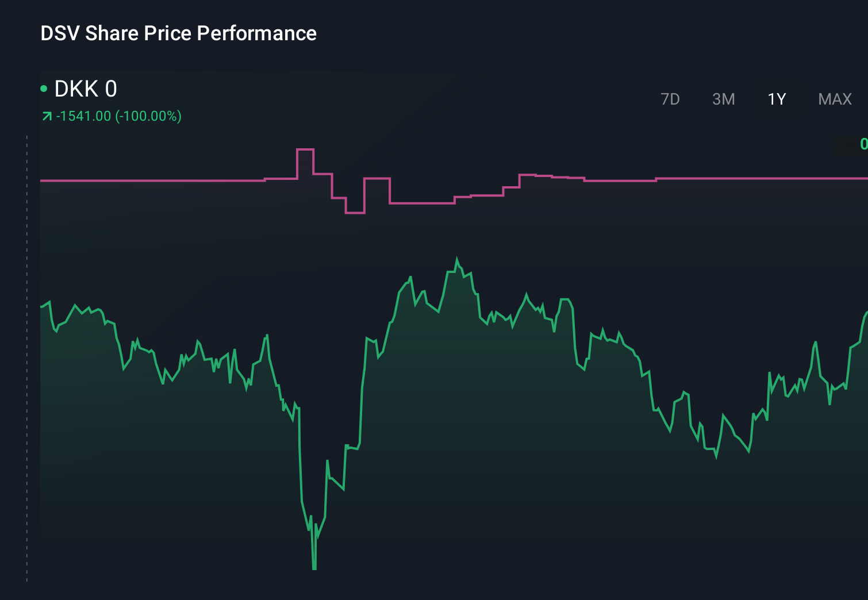Image resolution: width=868 pixels, height=600 pixels.
Task: Click the peak of the pink step line
Action: (x=305, y=149)
